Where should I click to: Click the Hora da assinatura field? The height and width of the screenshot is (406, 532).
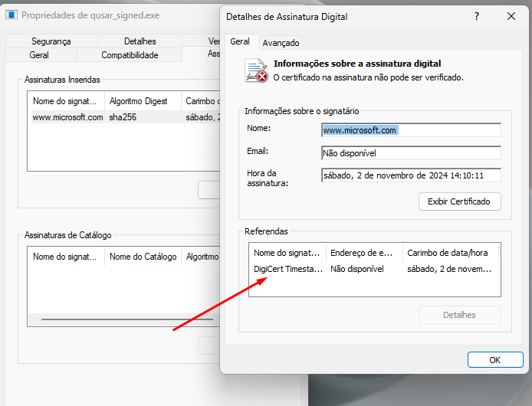[411, 175]
